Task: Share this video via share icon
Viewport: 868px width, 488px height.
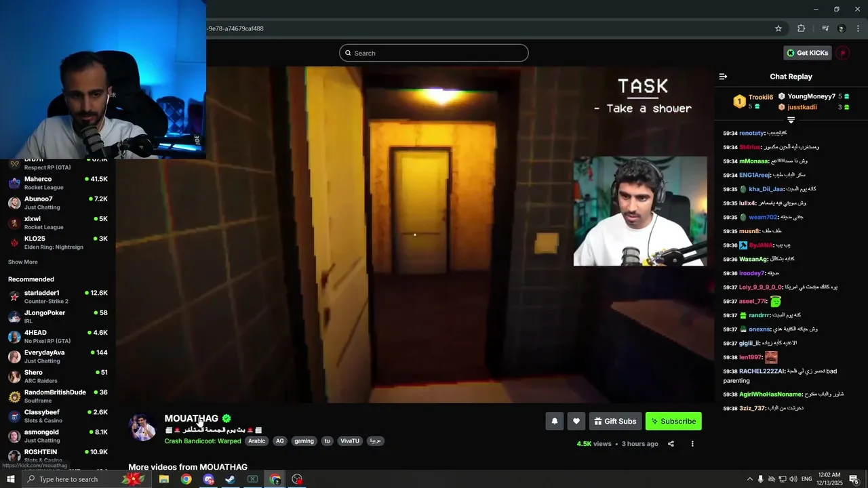Action: (x=671, y=444)
